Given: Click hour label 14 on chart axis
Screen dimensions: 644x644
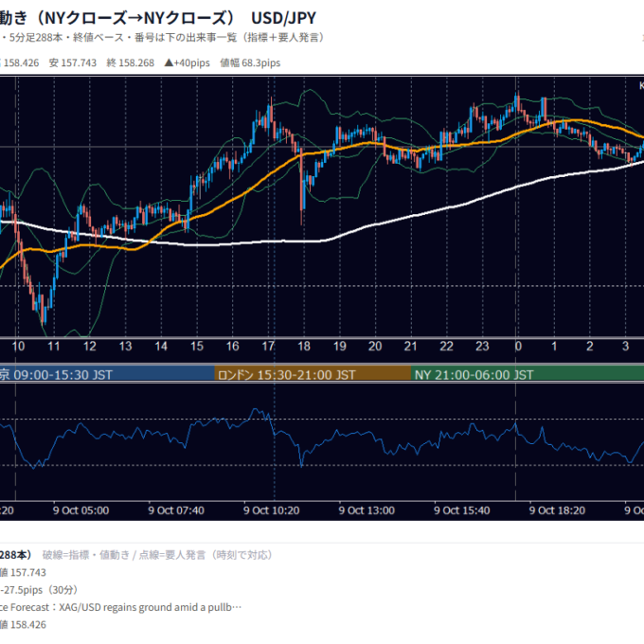Looking at the screenshot, I should [x=161, y=347].
